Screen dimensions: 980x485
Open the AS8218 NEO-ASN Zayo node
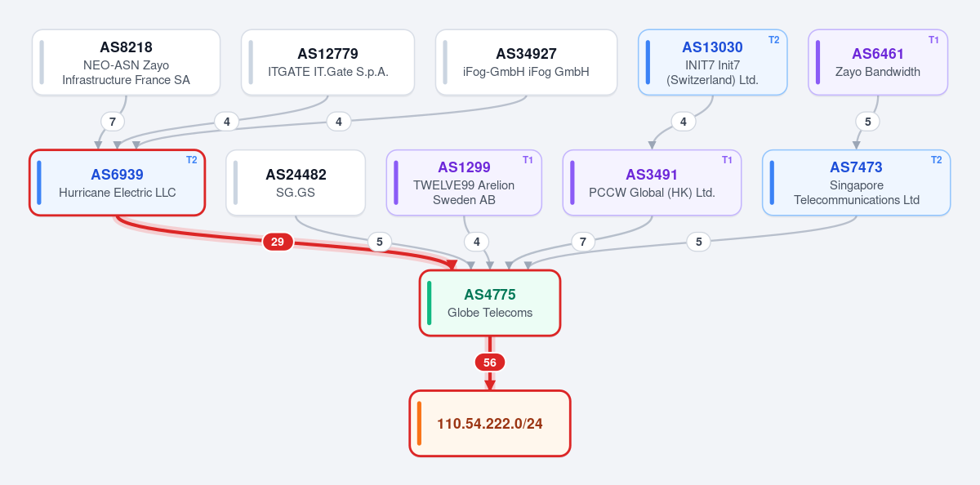pyautogui.click(x=126, y=63)
